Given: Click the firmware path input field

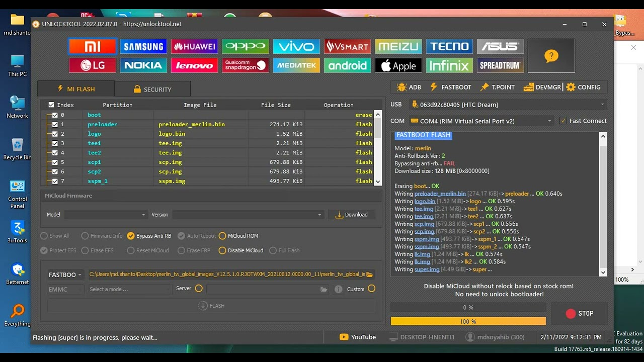Looking at the screenshot, I should point(226,275).
